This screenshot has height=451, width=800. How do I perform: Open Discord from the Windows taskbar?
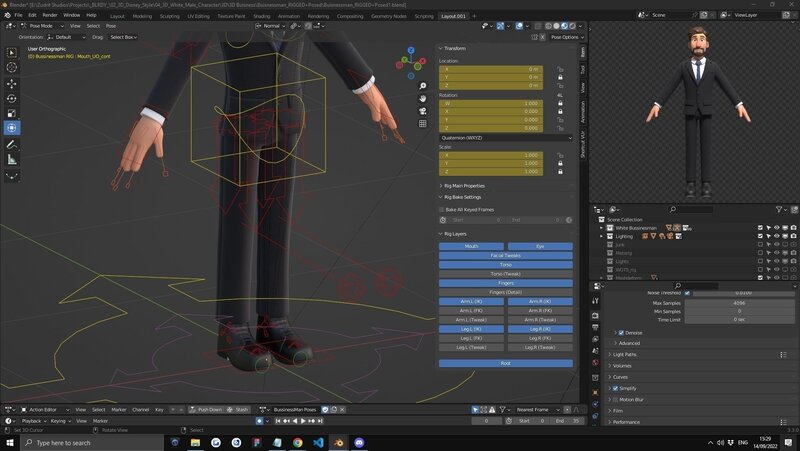360,442
